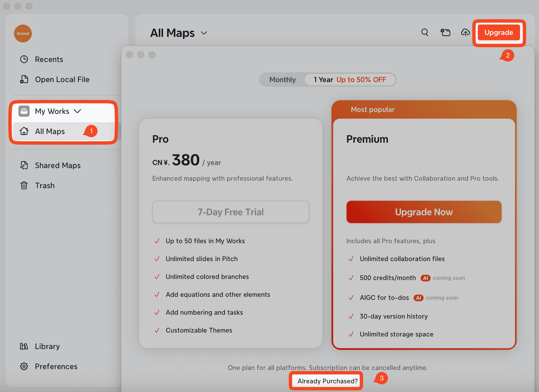The image size is (539, 392).
Task: Click the cloud upload icon
Action: pyautogui.click(x=465, y=32)
